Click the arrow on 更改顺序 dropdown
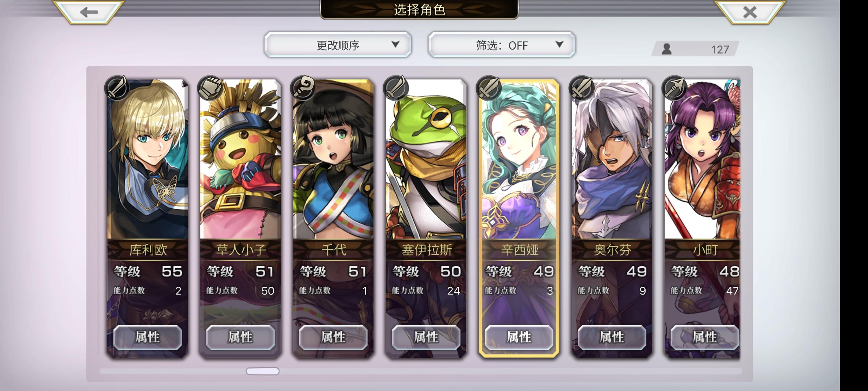868x391 pixels. (x=395, y=44)
